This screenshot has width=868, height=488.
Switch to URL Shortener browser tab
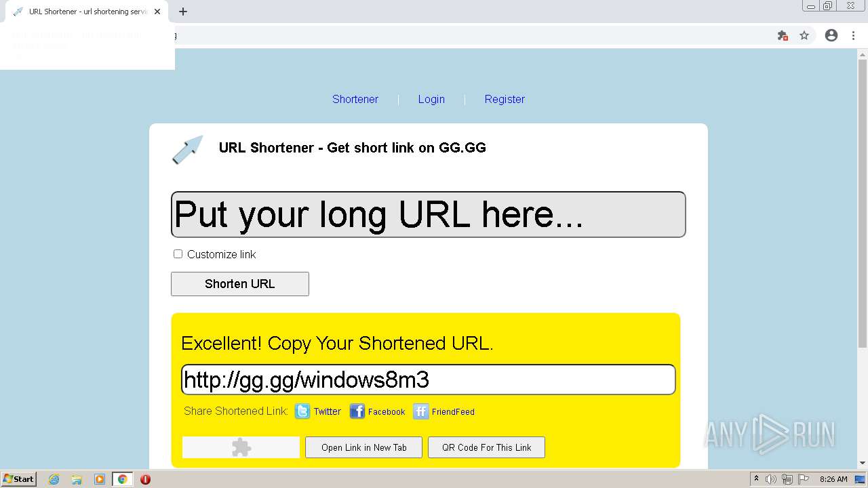click(87, 12)
